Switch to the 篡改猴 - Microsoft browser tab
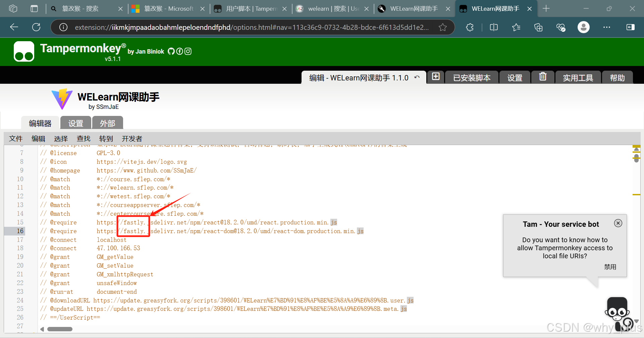The height and width of the screenshot is (338, 644). [x=169, y=9]
